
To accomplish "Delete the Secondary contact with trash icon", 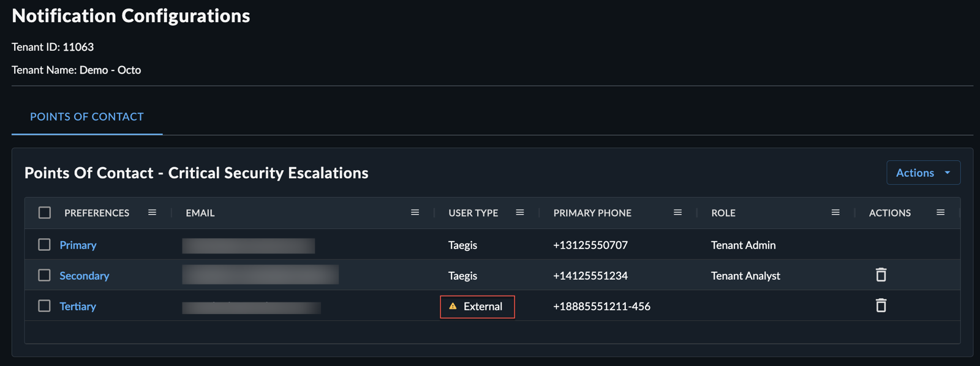I will coord(881,275).
